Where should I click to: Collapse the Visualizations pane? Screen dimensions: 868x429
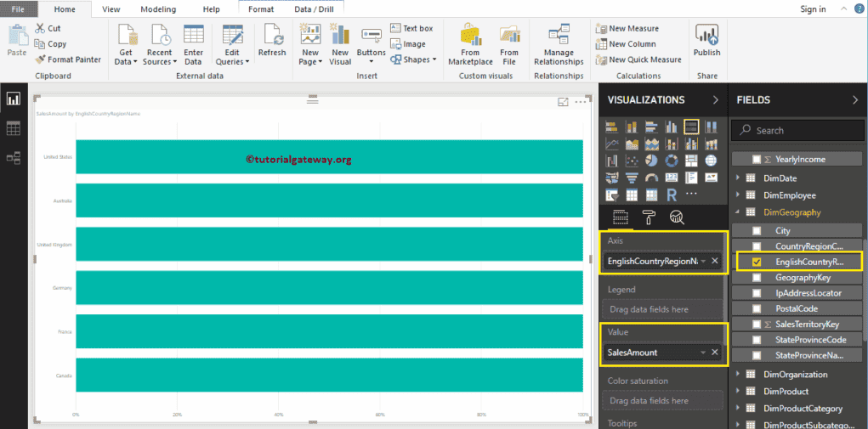pos(715,100)
